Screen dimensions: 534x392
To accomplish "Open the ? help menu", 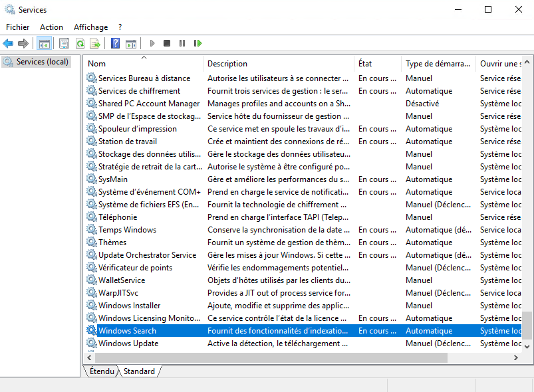I will point(120,27).
